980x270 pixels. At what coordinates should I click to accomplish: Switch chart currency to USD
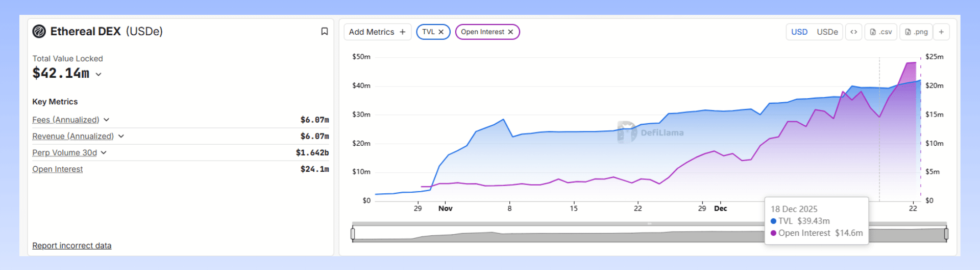799,32
